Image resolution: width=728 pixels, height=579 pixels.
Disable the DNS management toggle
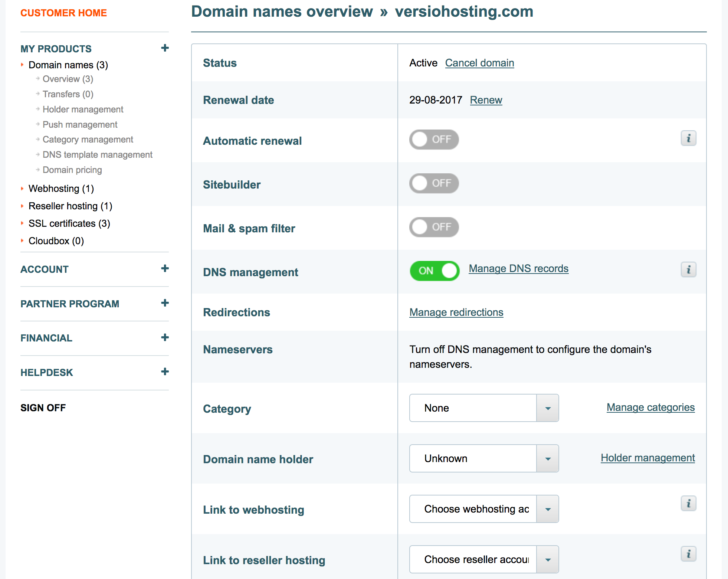point(434,271)
